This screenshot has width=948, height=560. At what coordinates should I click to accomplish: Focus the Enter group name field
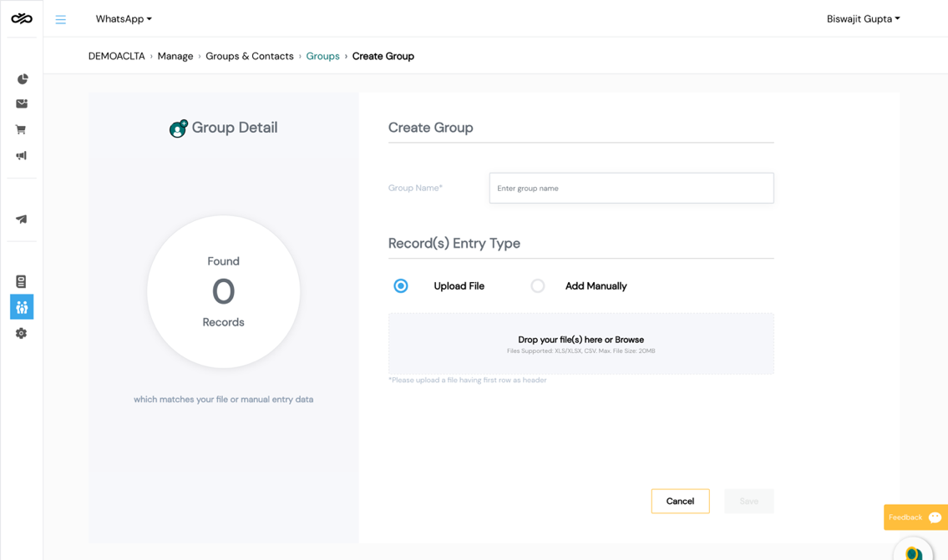pyautogui.click(x=631, y=188)
